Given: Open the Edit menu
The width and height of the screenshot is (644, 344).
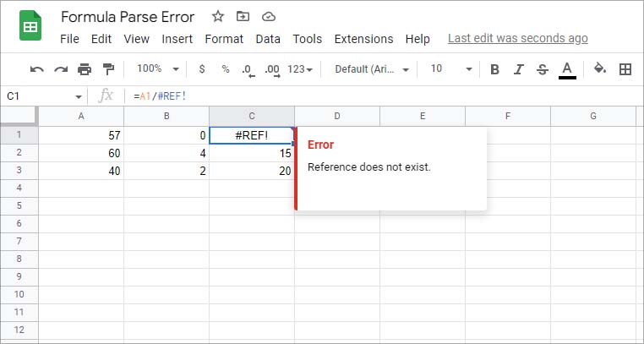Looking at the screenshot, I should point(101,39).
